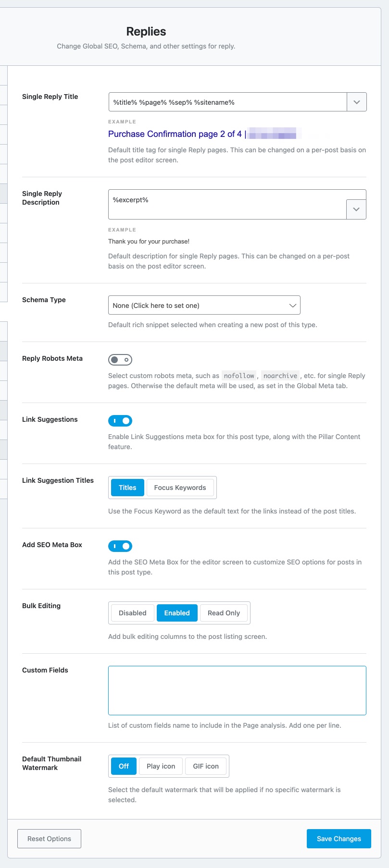Open Single Reply Title variable dropdown arrow
The width and height of the screenshot is (389, 868).
tap(357, 102)
